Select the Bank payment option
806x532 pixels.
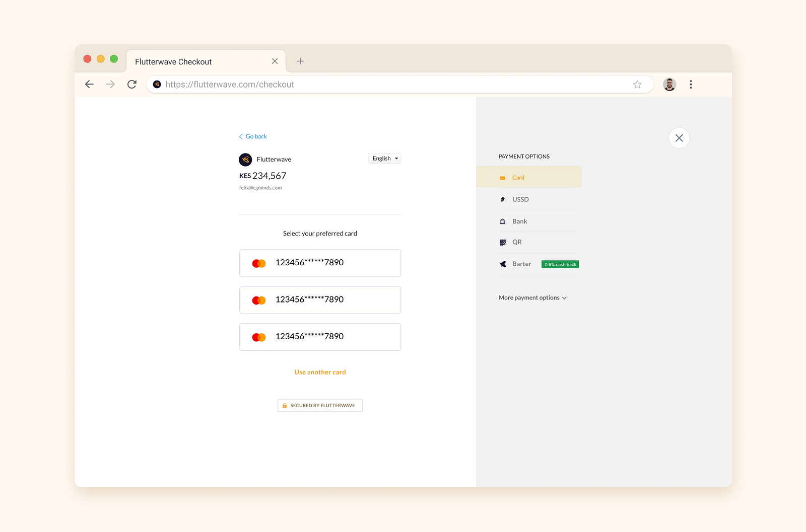coord(536,221)
